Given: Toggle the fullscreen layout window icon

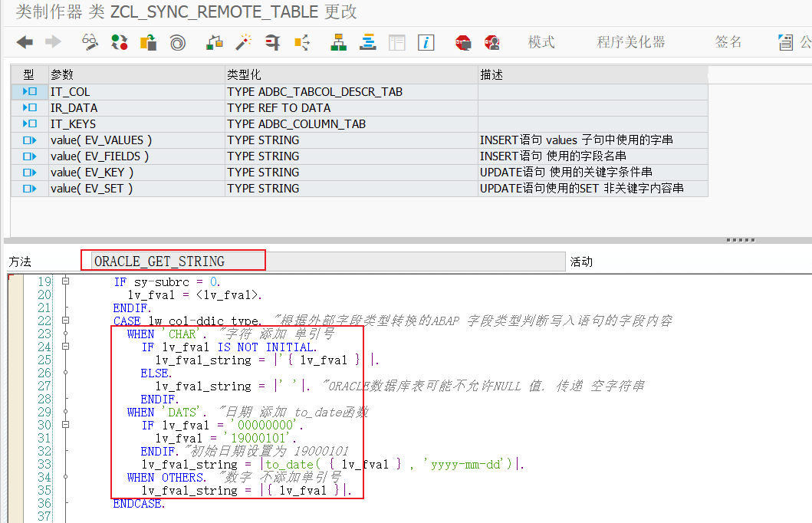Looking at the screenshot, I should pyautogui.click(x=396, y=42).
